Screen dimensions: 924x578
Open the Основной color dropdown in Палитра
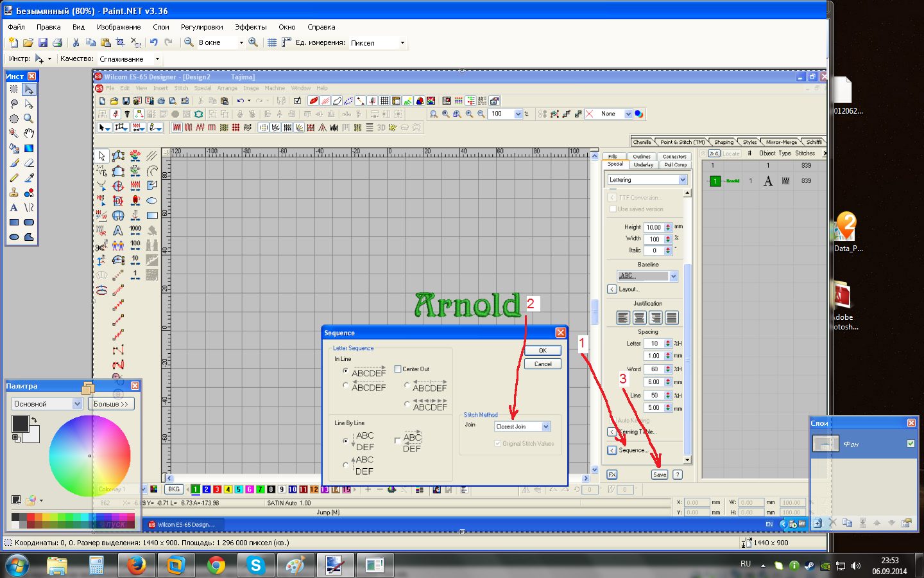click(x=77, y=404)
